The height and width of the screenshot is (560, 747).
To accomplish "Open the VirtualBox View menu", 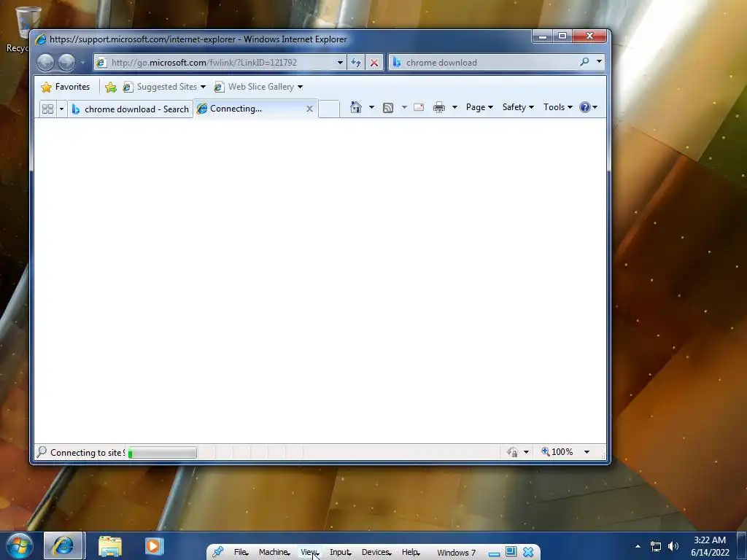I will (309, 552).
